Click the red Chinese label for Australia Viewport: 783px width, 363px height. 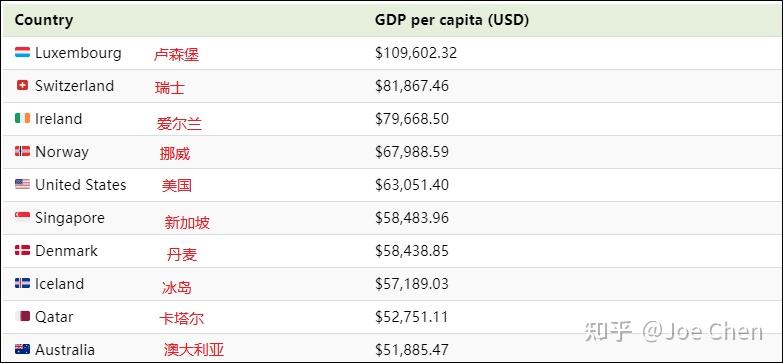(194, 350)
